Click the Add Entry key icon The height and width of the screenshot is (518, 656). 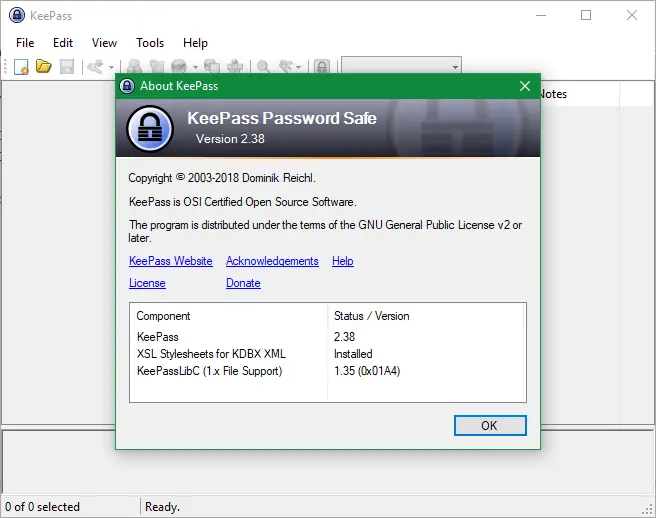(95, 67)
